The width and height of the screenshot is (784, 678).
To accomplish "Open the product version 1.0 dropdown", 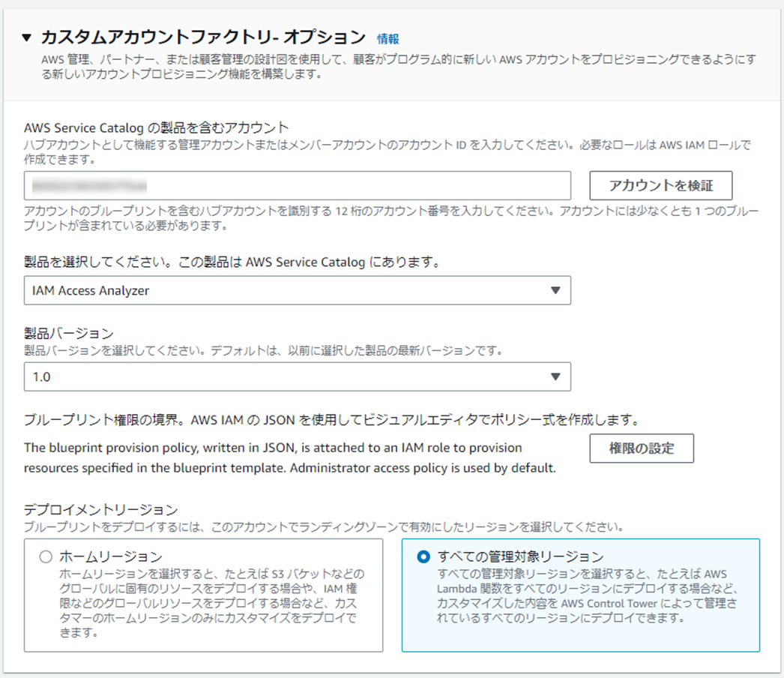I will (x=297, y=376).
